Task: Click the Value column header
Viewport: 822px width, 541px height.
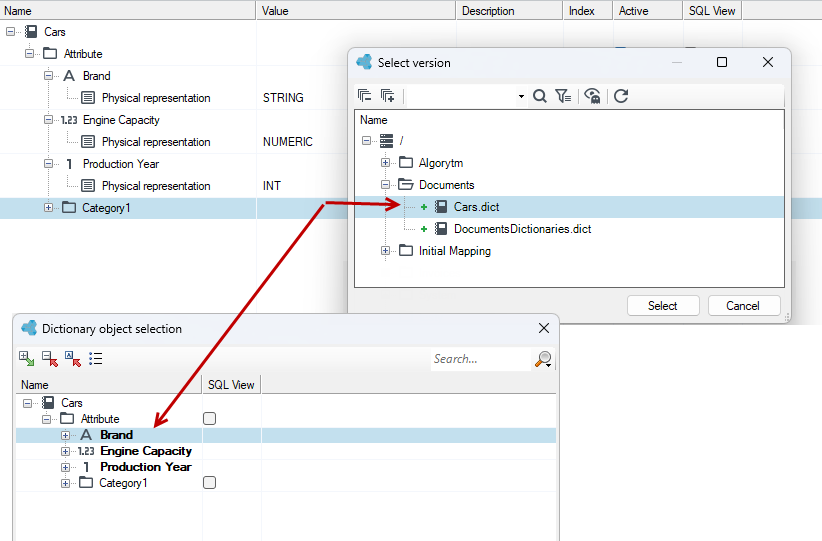Action: tap(355, 10)
